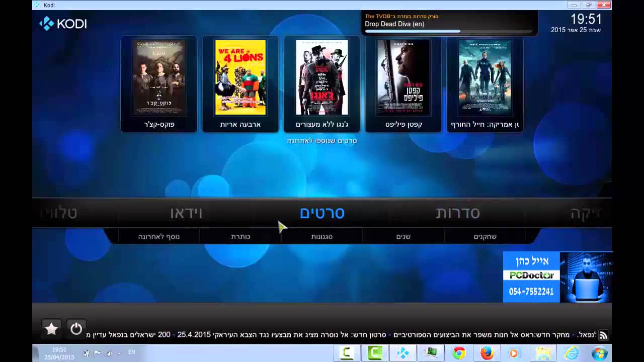Open the Favourites star button

coord(51,329)
